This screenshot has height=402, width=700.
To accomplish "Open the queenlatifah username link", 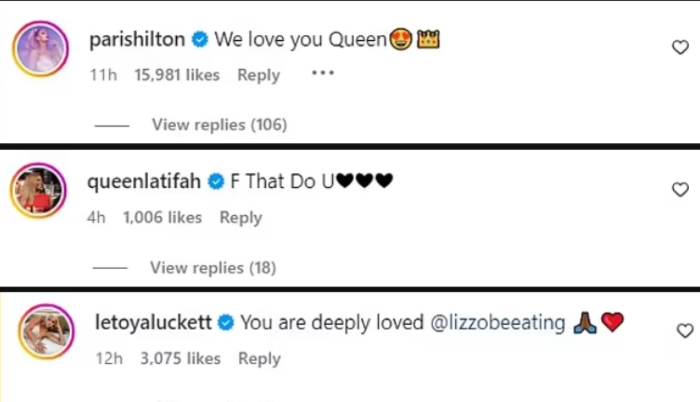I will tap(144, 183).
